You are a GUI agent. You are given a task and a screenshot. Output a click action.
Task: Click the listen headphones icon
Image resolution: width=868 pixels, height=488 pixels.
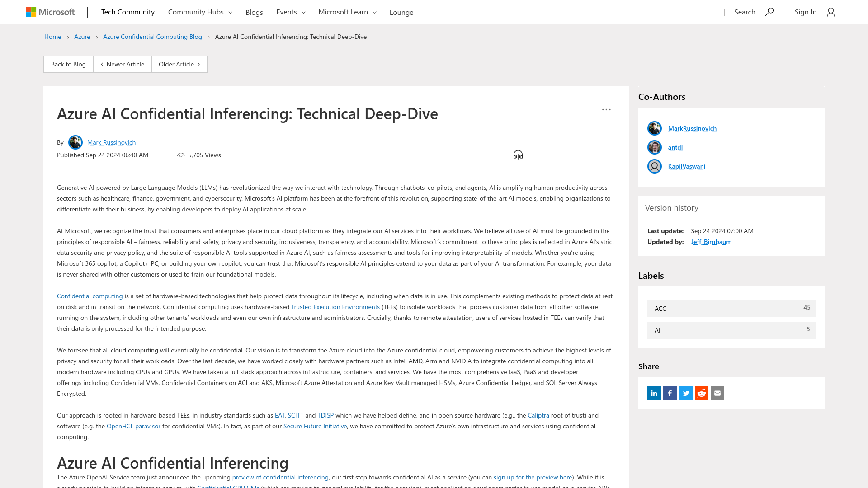point(518,155)
